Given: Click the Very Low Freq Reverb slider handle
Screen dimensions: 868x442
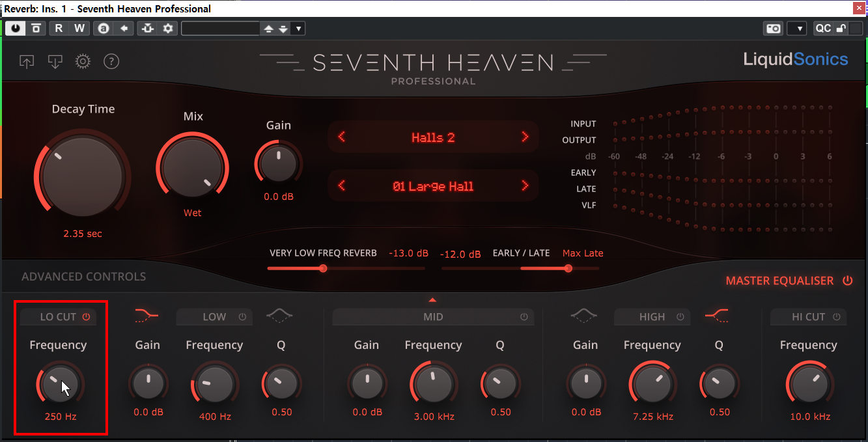Looking at the screenshot, I should point(323,268).
